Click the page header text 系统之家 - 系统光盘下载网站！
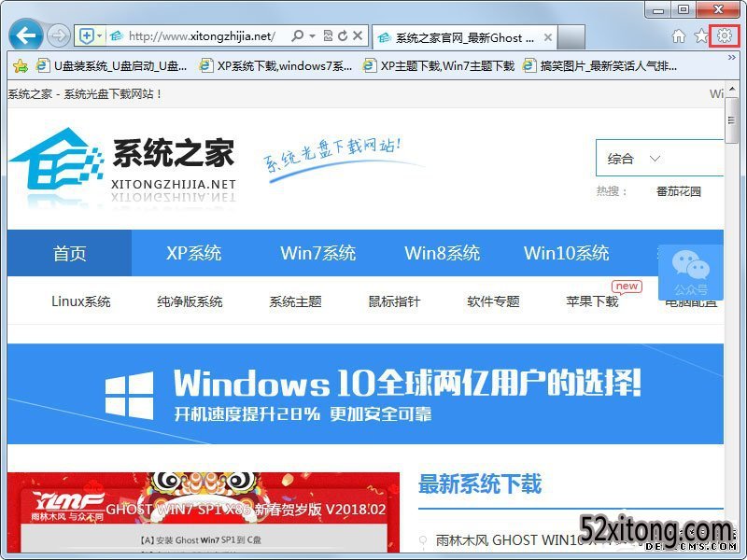Viewport: 747px width, 560px height. pyautogui.click(x=85, y=94)
